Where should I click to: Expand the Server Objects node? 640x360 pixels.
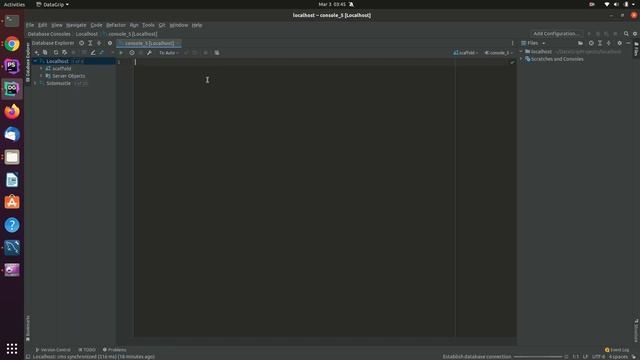[41, 76]
